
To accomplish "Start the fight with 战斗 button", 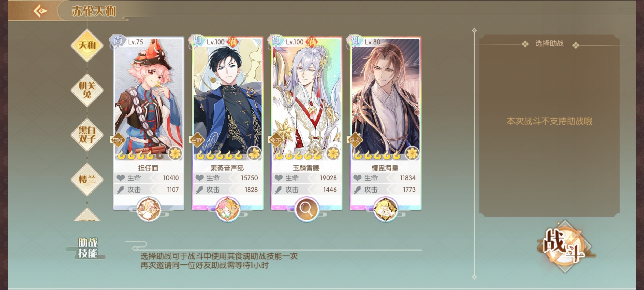I will click(564, 247).
